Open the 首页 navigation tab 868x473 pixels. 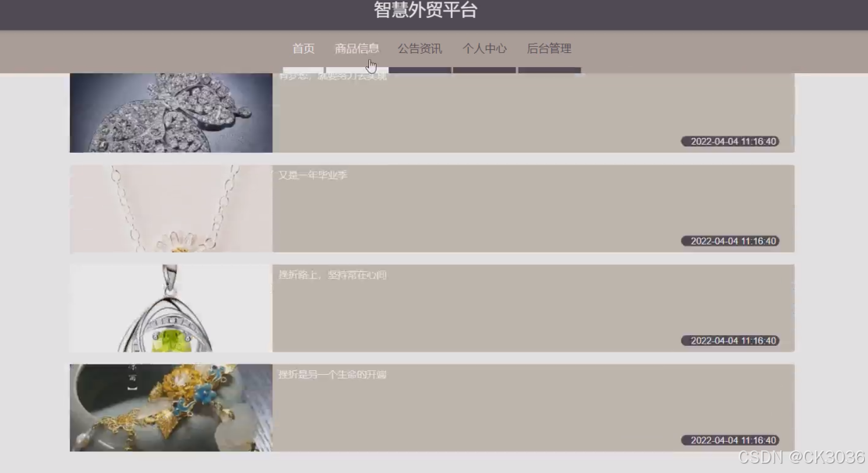click(304, 49)
